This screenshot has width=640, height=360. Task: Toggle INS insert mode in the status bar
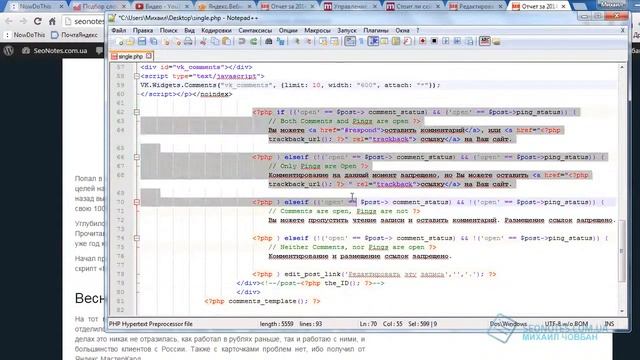[x=609, y=324]
